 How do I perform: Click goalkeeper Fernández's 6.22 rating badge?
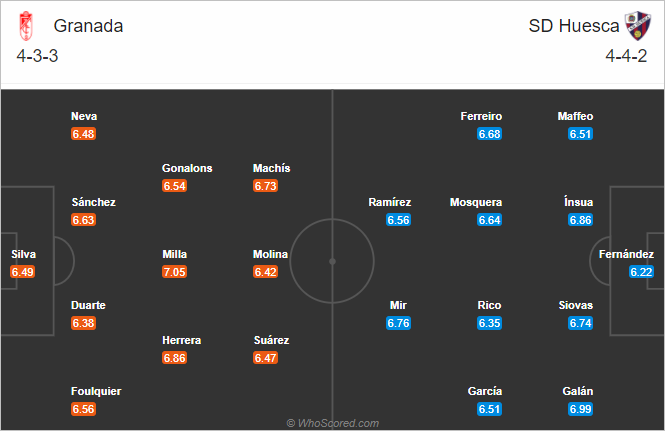point(641,271)
